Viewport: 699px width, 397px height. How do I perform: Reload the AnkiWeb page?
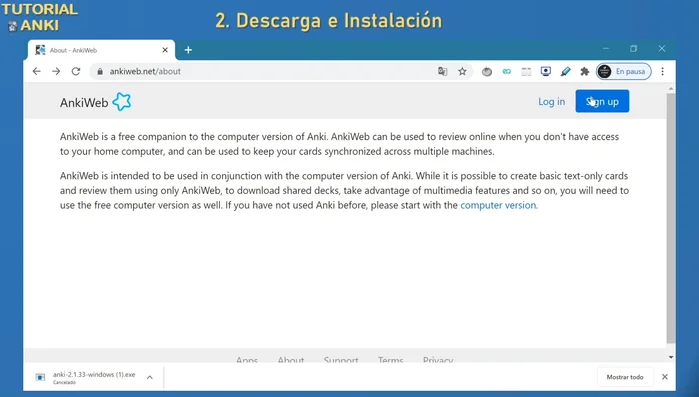pyautogui.click(x=76, y=71)
